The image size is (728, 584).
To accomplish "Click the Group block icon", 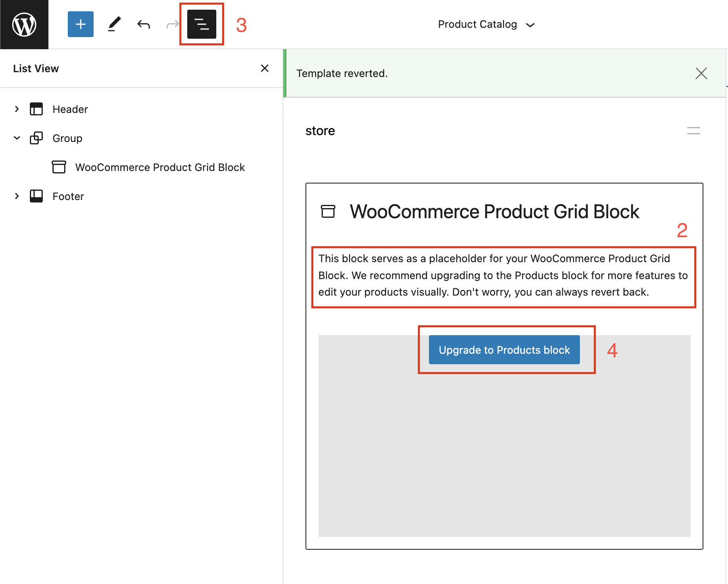I will [36, 138].
